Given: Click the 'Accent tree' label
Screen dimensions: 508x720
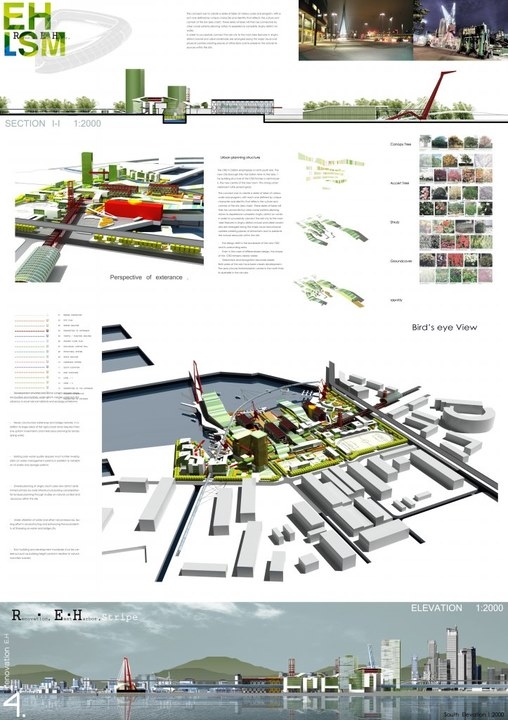Looking at the screenshot, I should [x=400, y=183].
